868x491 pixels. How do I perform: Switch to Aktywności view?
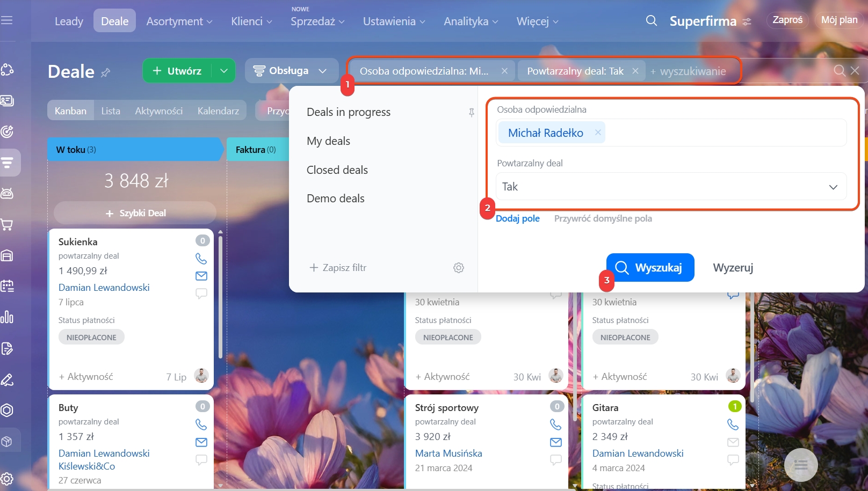point(158,111)
